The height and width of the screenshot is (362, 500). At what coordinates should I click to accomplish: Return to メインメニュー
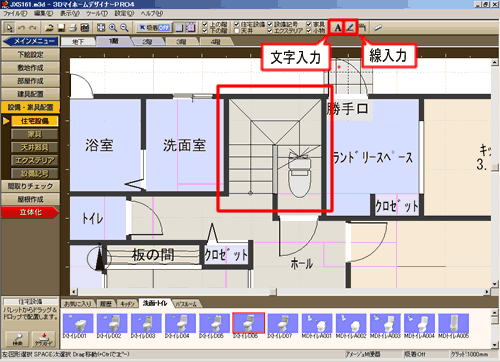30,41
